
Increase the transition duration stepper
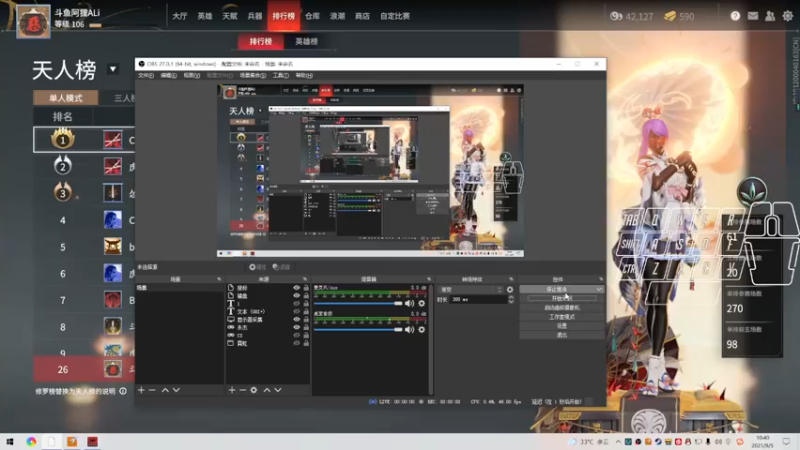[x=511, y=297]
